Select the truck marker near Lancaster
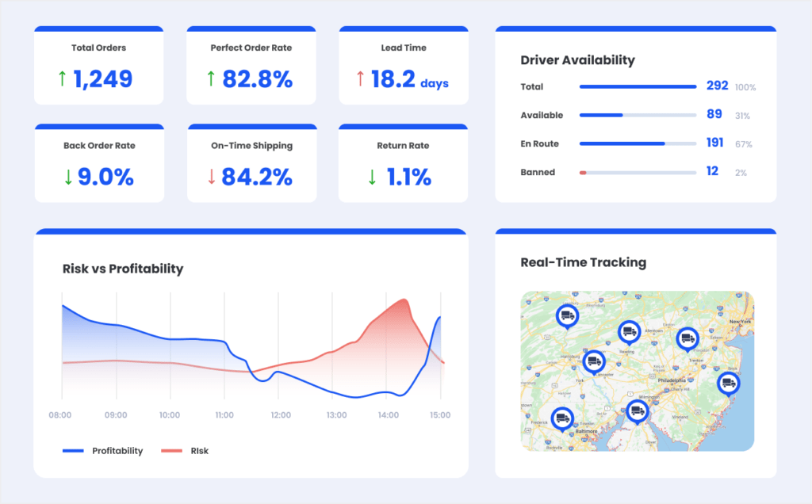This screenshot has height=504, width=812. coord(593,362)
